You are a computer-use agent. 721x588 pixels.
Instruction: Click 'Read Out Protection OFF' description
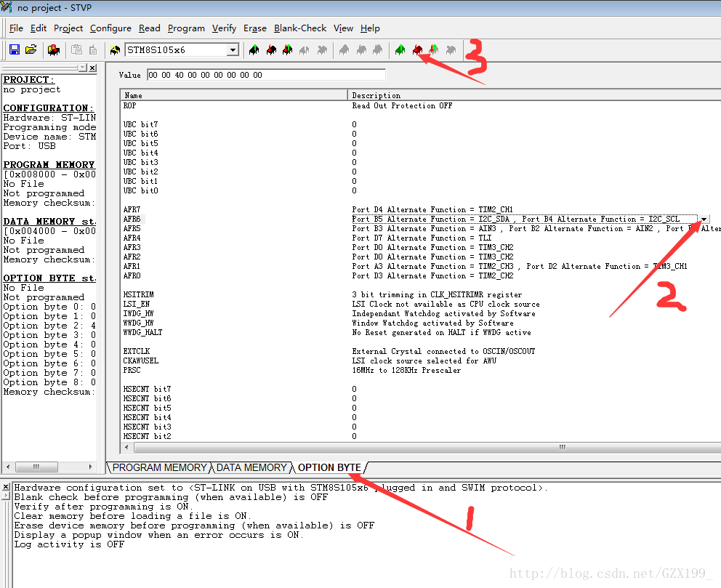[x=402, y=105]
